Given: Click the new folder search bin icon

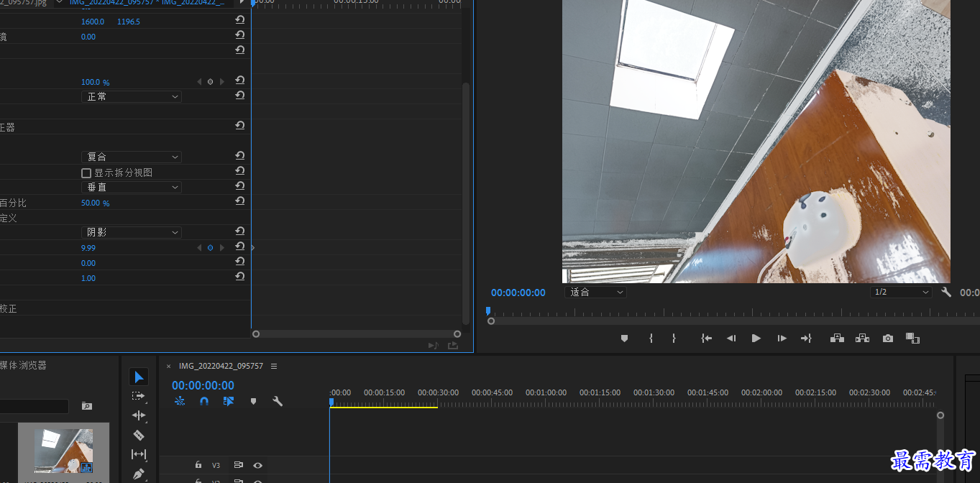Looking at the screenshot, I should tap(86, 406).
